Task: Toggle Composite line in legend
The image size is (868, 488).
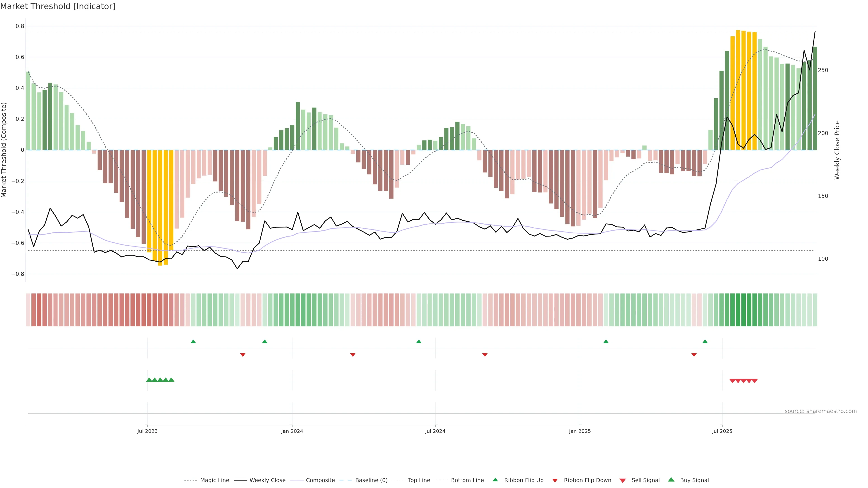Action: click(x=320, y=480)
